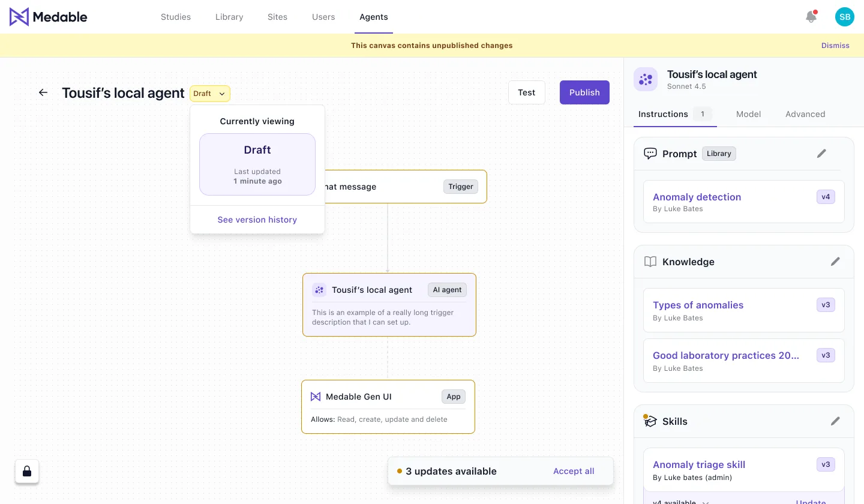This screenshot has height=504, width=864.
Task: Click the agent icon in side panel header
Action: click(646, 79)
